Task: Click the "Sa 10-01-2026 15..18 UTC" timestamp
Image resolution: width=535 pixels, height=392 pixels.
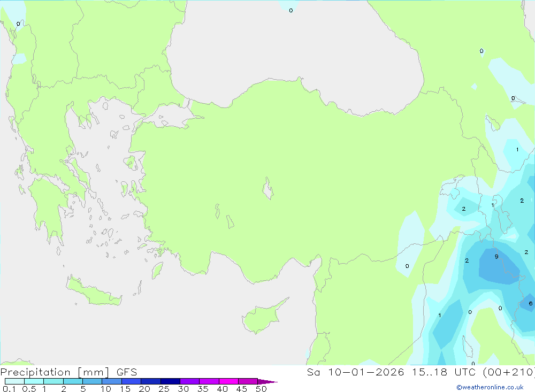Action: click(x=392, y=372)
